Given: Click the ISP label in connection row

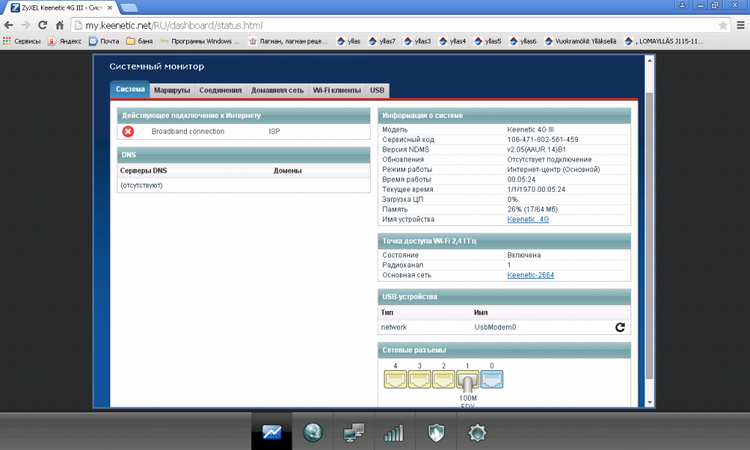Looking at the screenshot, I should coord(274,132).
